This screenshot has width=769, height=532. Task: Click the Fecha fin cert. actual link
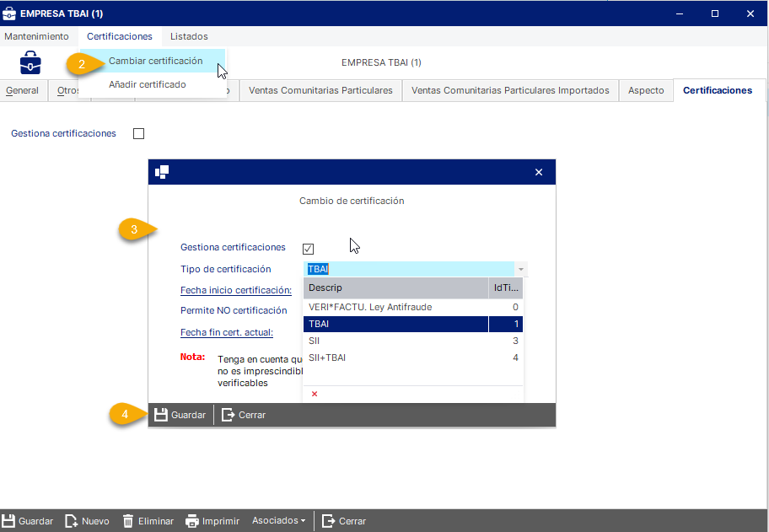pos(227,332)
